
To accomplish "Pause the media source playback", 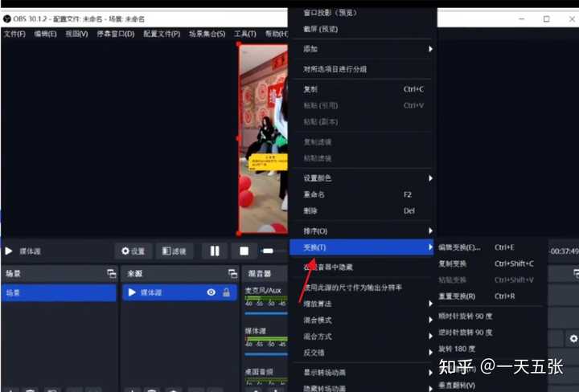I will 215,251.
